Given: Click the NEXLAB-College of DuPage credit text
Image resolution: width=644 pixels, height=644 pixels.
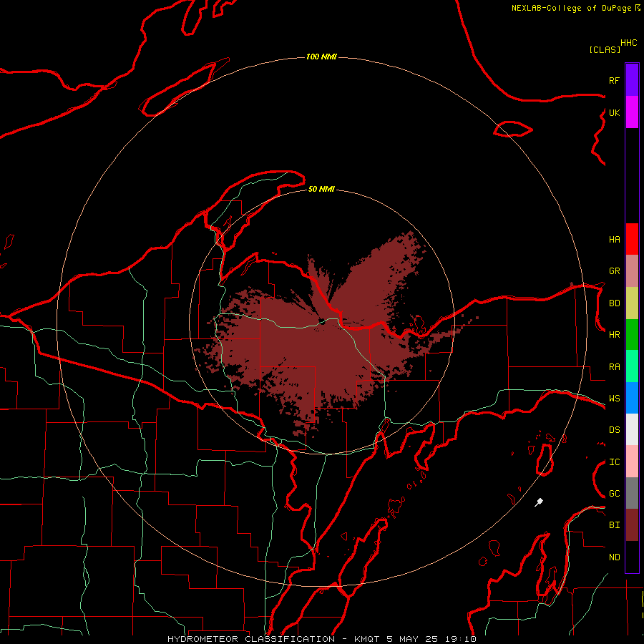Looking at the screenshot, I should [571, 8].
